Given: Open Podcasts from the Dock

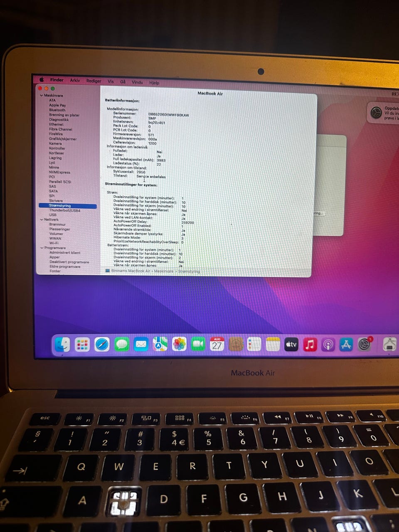Looking at the screenshot, I should [328, 345].
